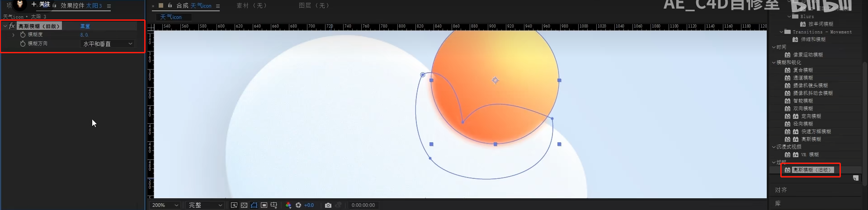This screenshot has height=210, width=868.
Task: Close the 合成 天气icon panel
Action: coord(153,6)
